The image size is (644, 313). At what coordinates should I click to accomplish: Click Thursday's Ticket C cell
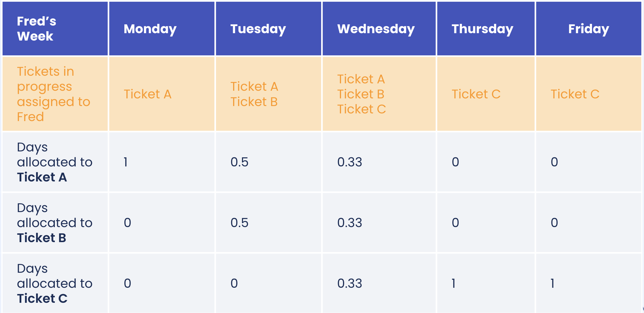(486, 94)
